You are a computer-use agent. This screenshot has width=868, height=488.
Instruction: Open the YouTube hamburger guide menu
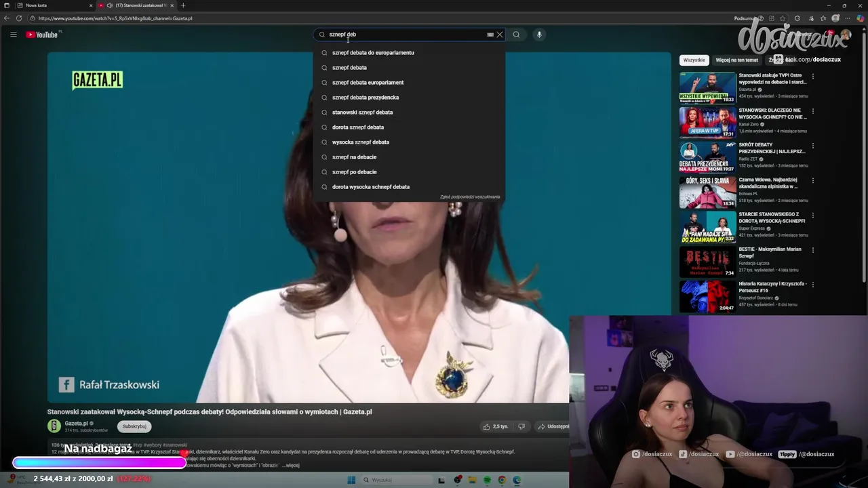click(x=13, y=35)
